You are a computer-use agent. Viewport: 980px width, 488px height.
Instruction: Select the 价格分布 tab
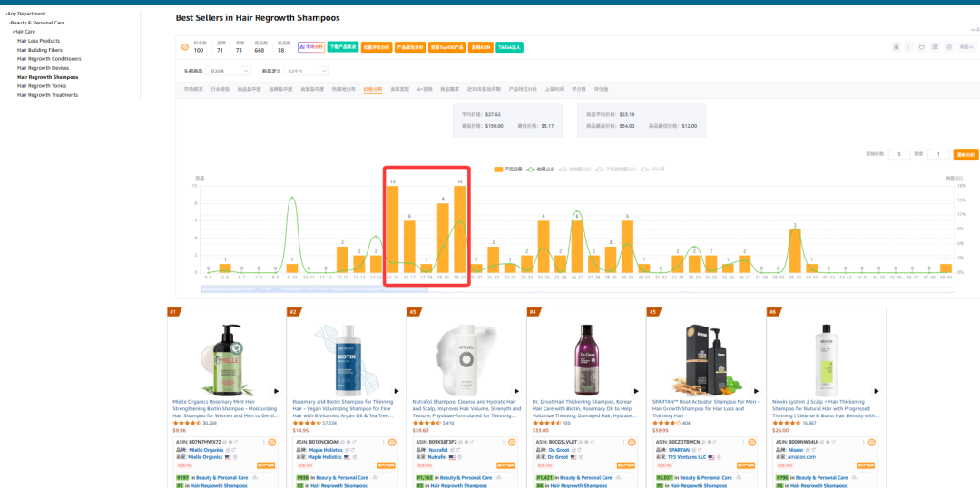373,90
